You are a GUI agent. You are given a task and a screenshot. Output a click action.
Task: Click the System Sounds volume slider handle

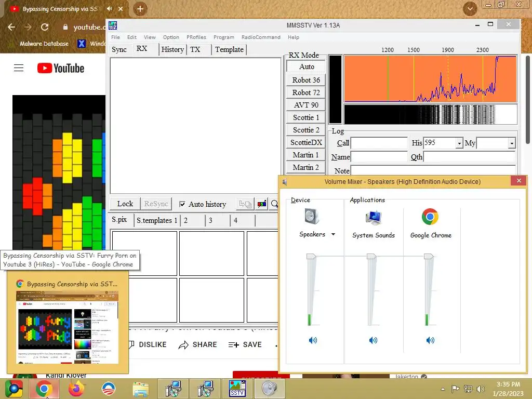(371, 257)
